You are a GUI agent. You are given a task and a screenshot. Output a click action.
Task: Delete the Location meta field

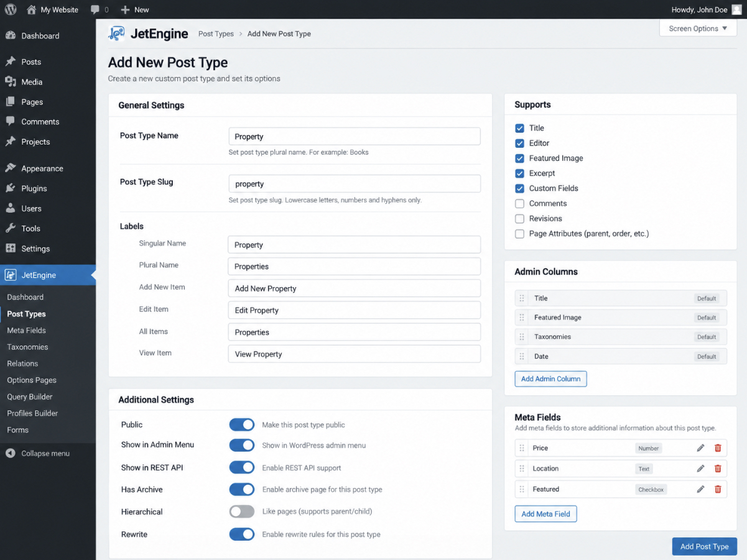pos(718,469)
